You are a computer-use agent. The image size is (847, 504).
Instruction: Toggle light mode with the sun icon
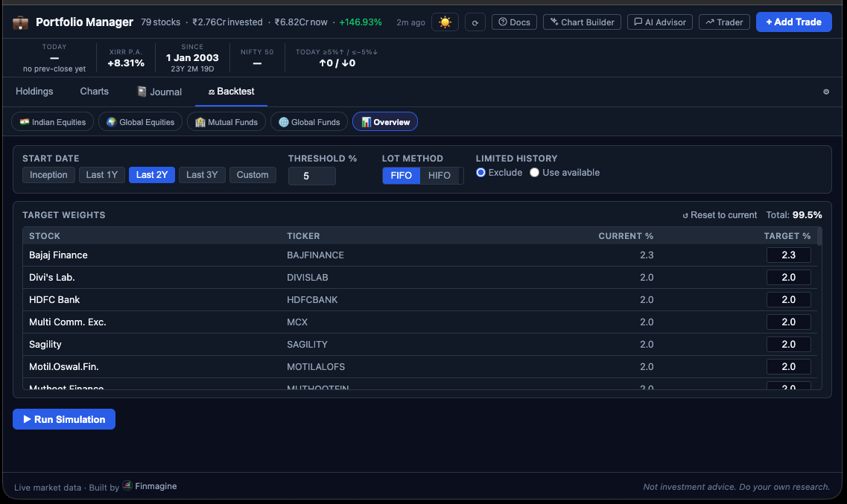[x=445, y=22]
